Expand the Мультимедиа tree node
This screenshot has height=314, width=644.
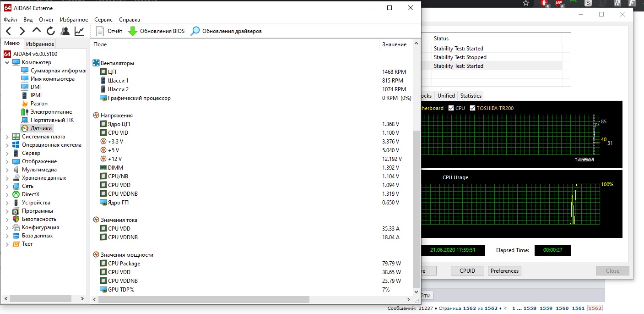pos(7,170)
